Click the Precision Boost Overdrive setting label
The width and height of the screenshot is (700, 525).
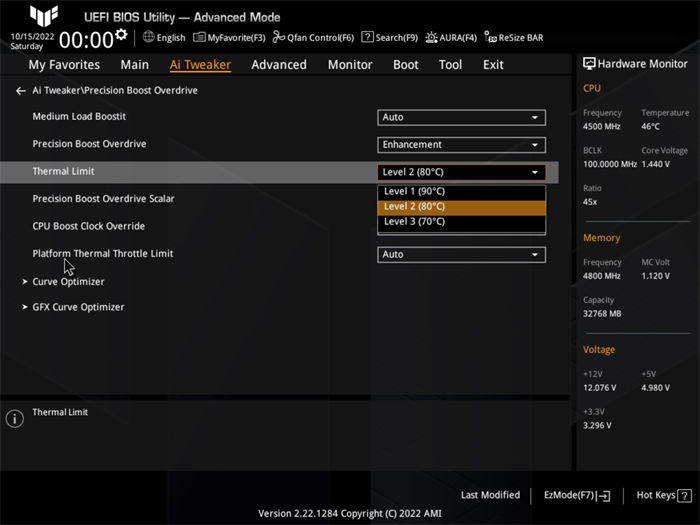89,144
